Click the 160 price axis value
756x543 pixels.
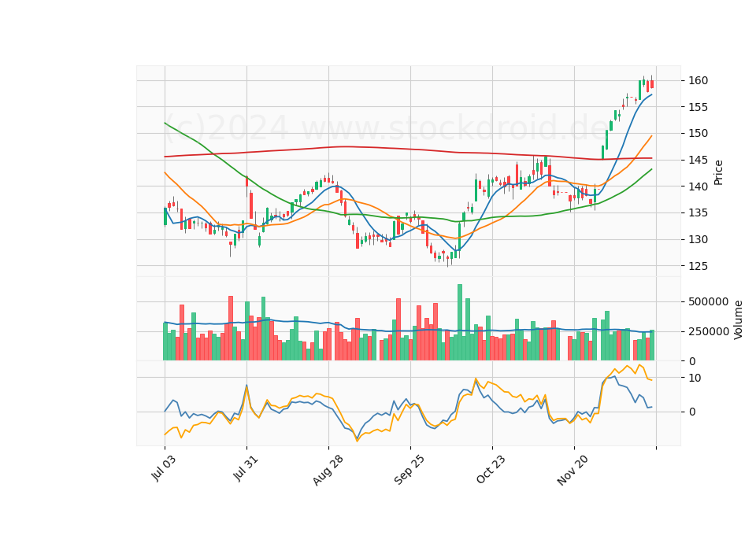698,80
